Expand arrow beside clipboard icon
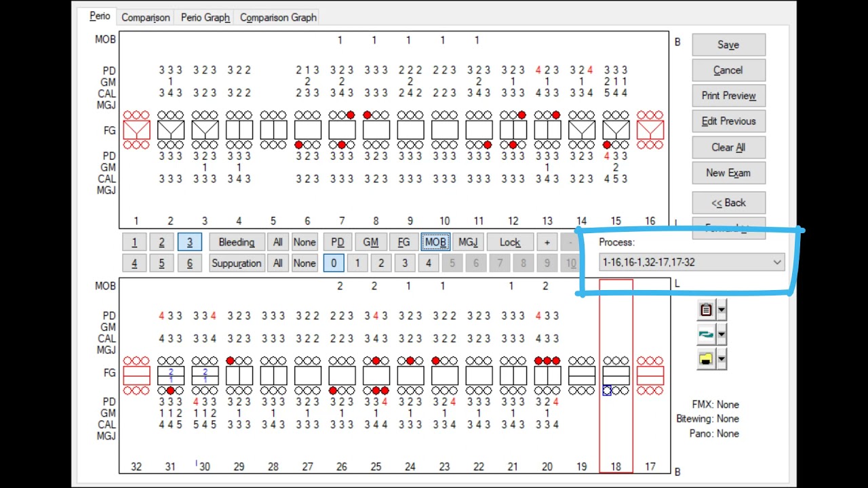868x488 pixels. click(x=722, y=310)
